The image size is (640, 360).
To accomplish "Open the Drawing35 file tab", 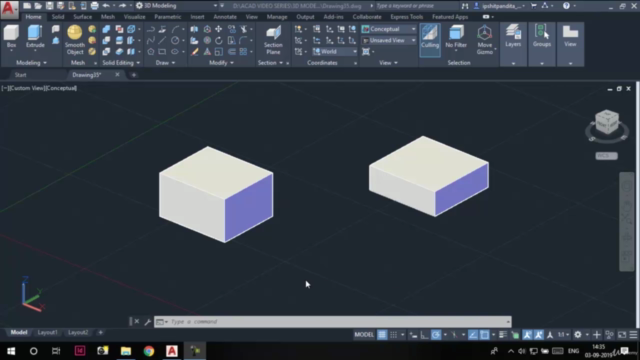I will [x=87, y=75].
